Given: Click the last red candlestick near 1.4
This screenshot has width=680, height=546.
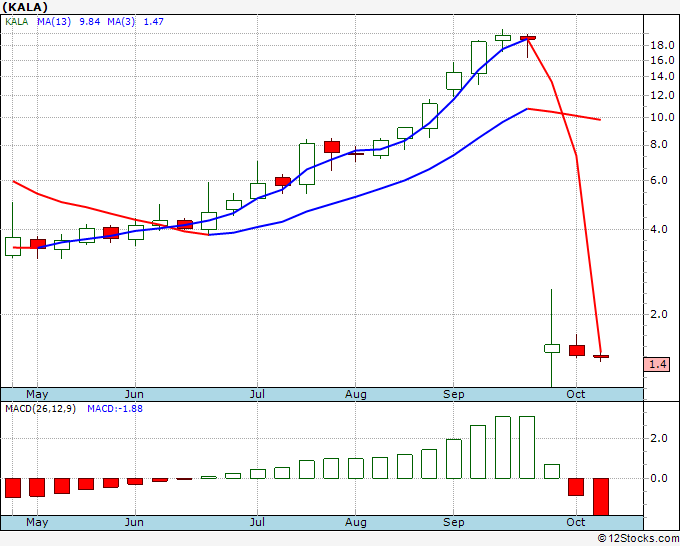Looking at the screenshot, I should (x=601, y=356).
